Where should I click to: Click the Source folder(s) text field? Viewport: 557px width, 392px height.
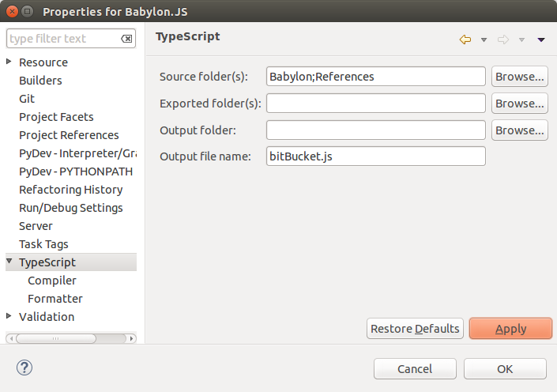(376, 77)
